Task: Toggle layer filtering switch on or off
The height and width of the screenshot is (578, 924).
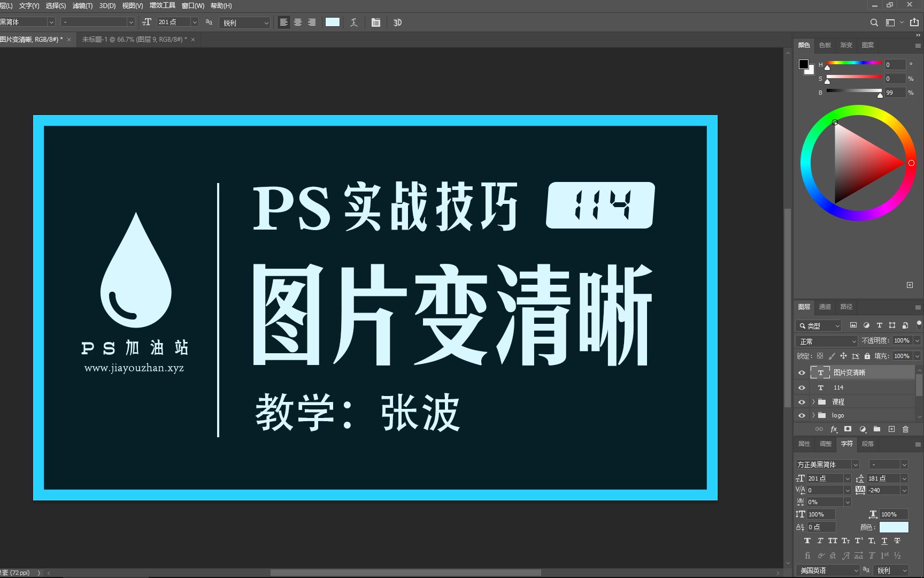Action: tap(919, 324)
